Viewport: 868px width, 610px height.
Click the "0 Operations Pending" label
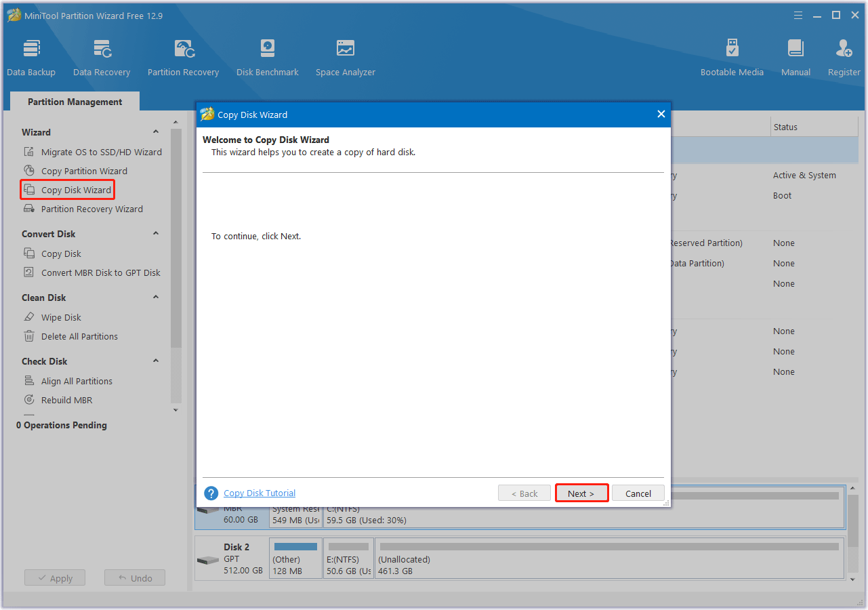62,425
